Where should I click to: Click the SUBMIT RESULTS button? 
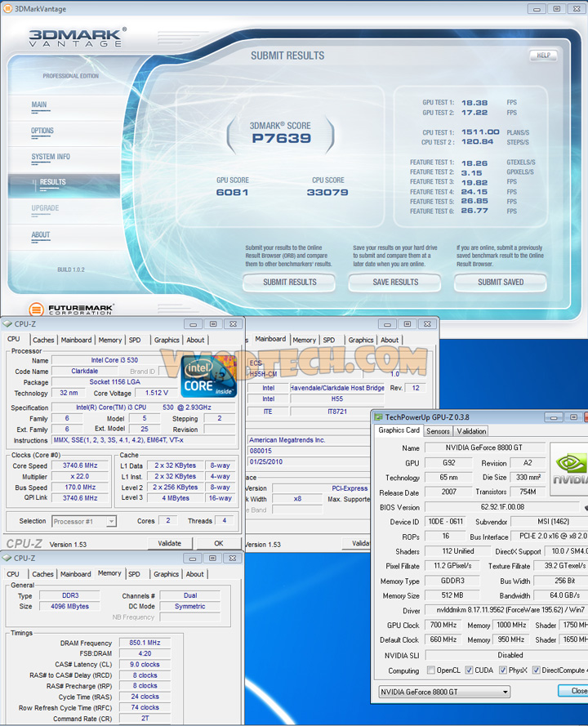click(x=289, y=282)
